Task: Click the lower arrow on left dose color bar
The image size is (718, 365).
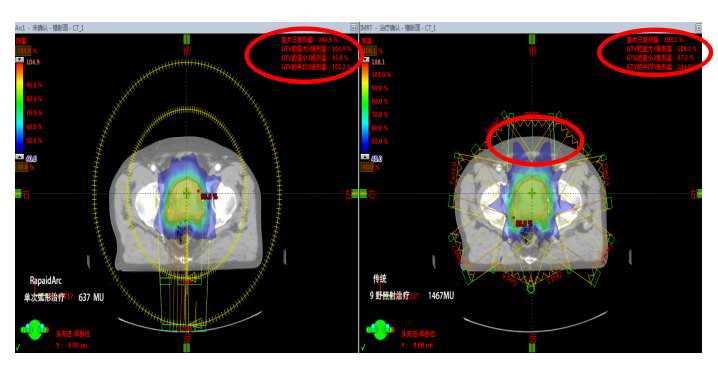Action: [20, 157]
